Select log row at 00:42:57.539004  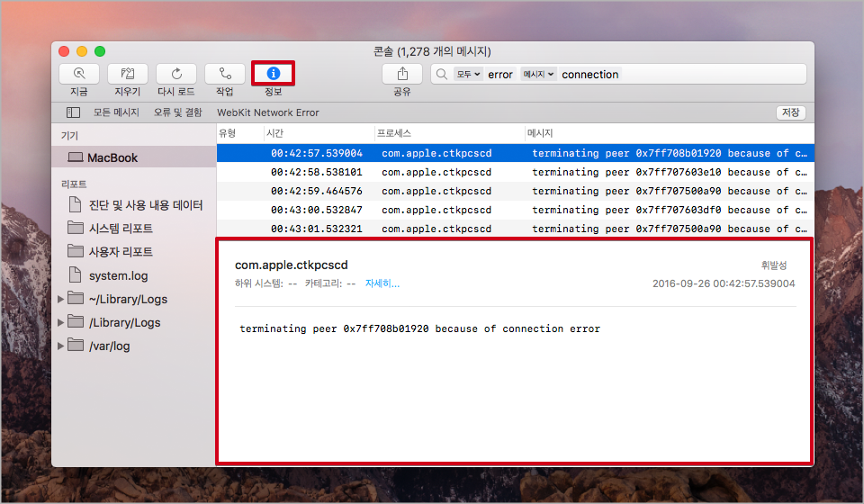pyautogui.click(x=515, y=153)
